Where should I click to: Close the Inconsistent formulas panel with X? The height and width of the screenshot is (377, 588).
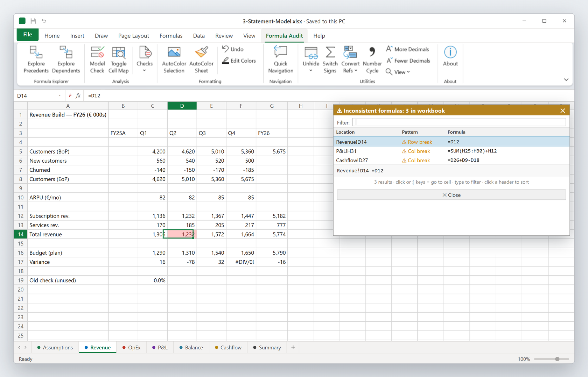pyautogui.click(x=562, y=111)
